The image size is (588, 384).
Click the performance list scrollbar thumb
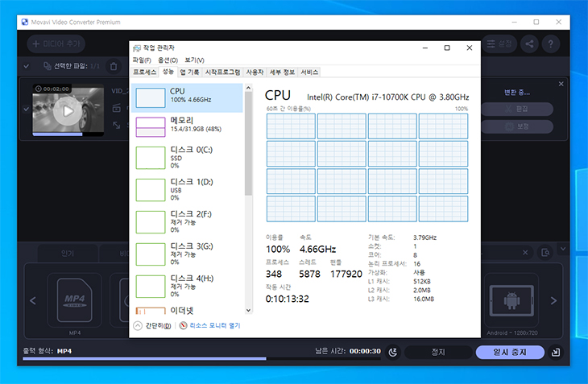[x=248, y=143]
